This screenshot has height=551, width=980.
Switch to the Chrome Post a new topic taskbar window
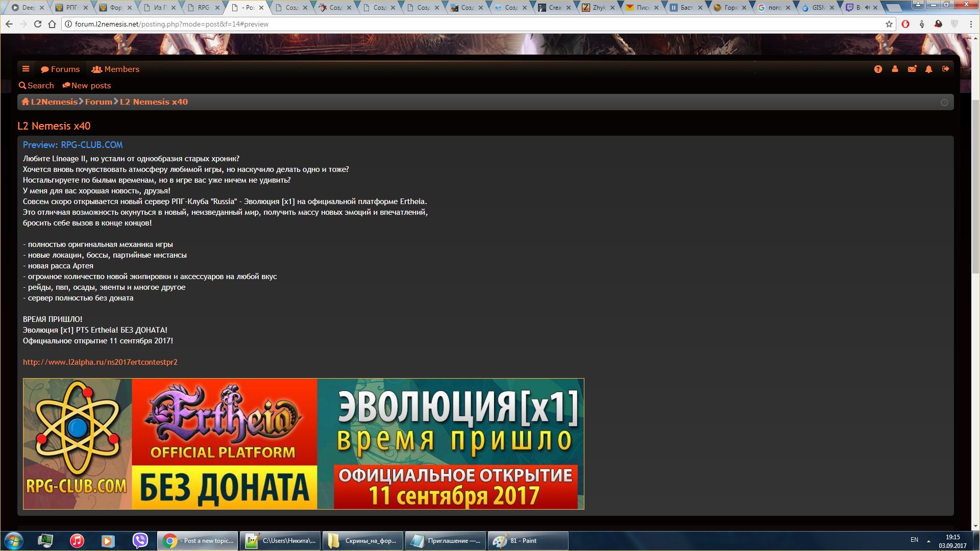click(198, 541)
